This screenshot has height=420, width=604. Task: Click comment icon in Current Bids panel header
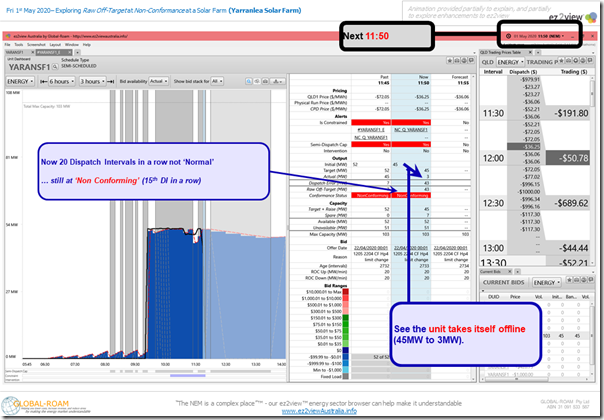coord(591,280)
